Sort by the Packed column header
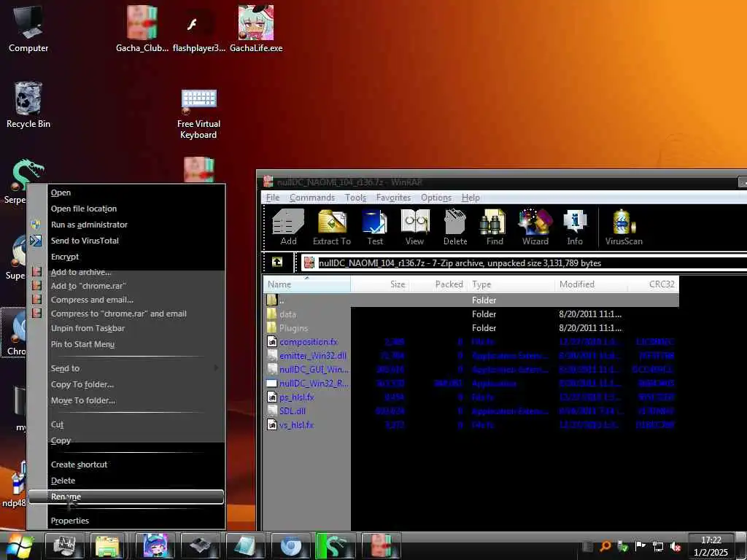747x560 pixels. (438, 284)
